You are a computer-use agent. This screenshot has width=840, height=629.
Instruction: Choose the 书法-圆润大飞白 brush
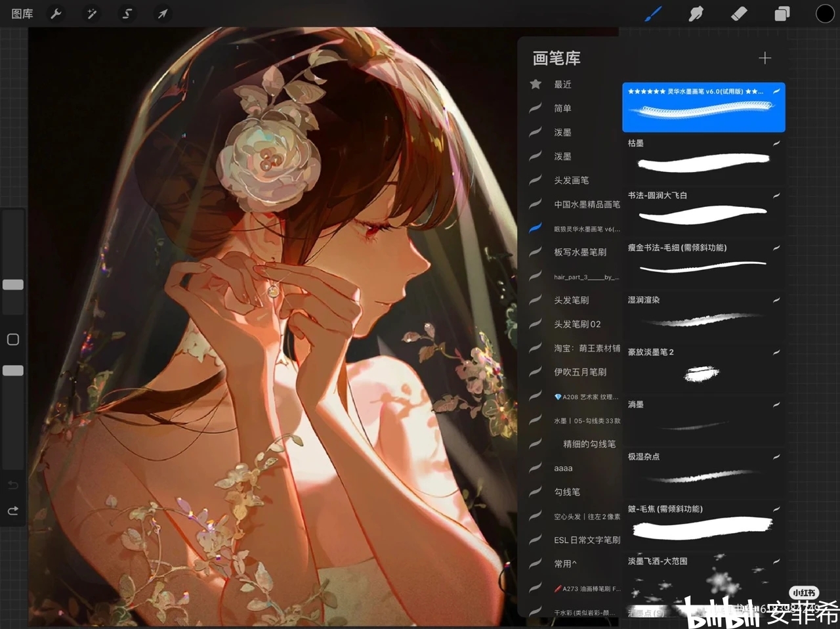coord(703,212)
